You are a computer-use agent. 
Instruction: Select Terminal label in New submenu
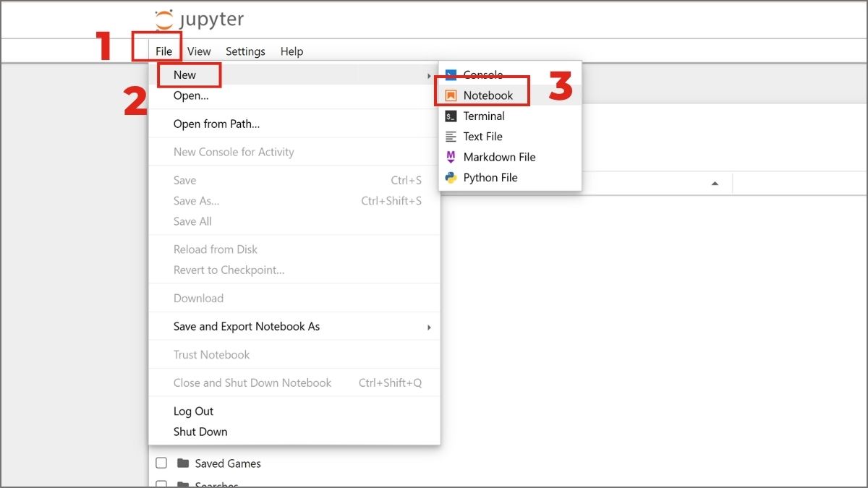484,116
